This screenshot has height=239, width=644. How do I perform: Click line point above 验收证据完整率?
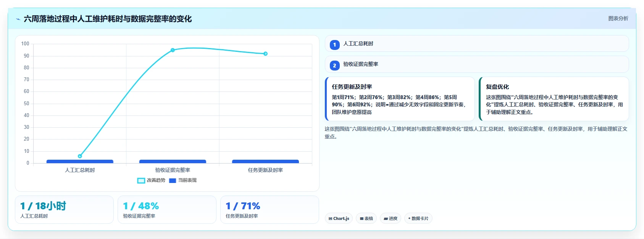[x=173, y=50]
